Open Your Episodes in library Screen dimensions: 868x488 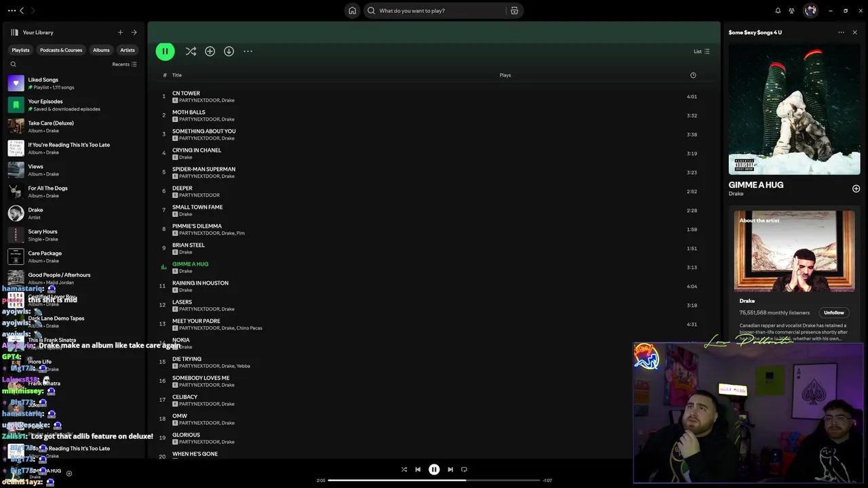click(73, 105)
